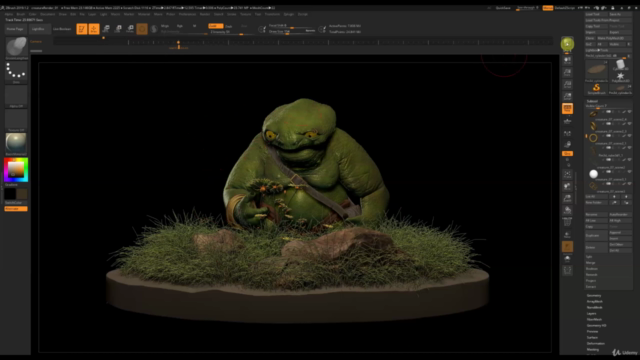640x360 pixels.
Task: Select the Move transform tool
Action: click(106, 29)
